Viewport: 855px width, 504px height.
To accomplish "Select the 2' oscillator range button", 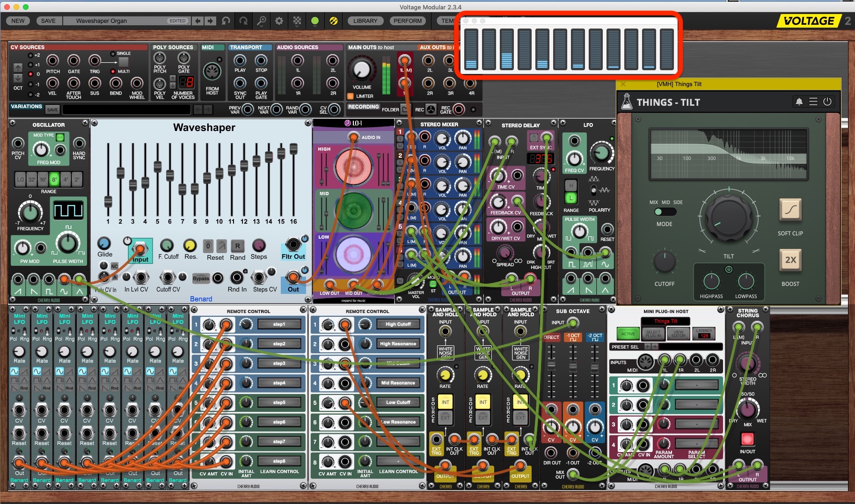I will pos(77,179).
